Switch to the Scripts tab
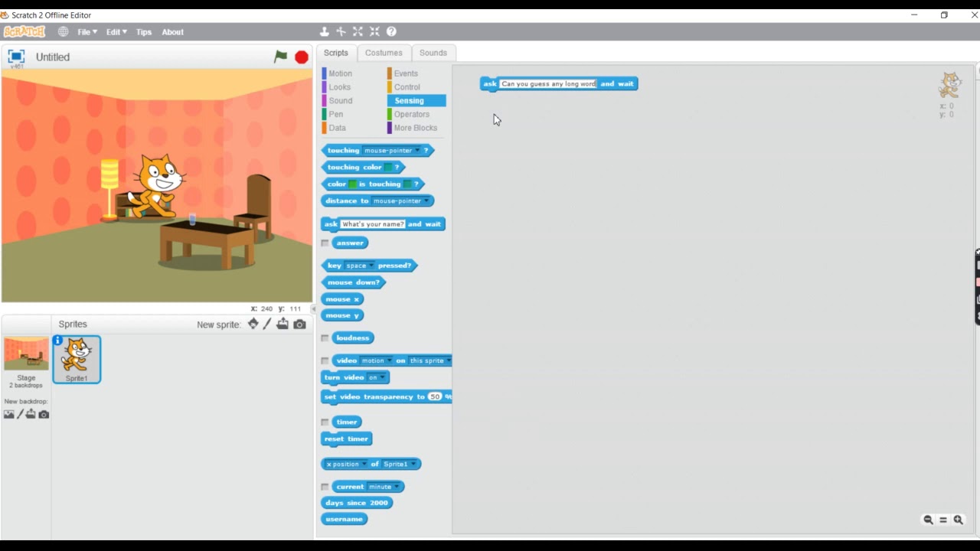The width and height of the screenshot is (980, 551). click(x=335, y=53)
